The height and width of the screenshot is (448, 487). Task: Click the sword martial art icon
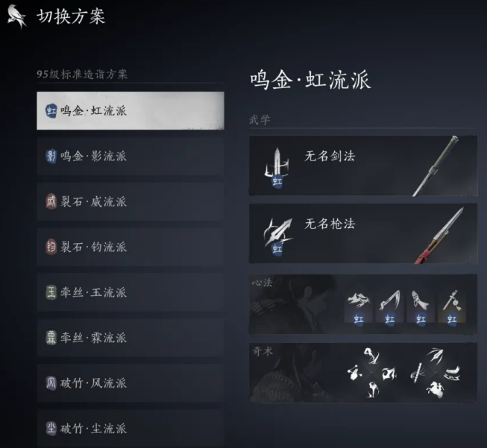pyautogui.click(x=277, y=167)
